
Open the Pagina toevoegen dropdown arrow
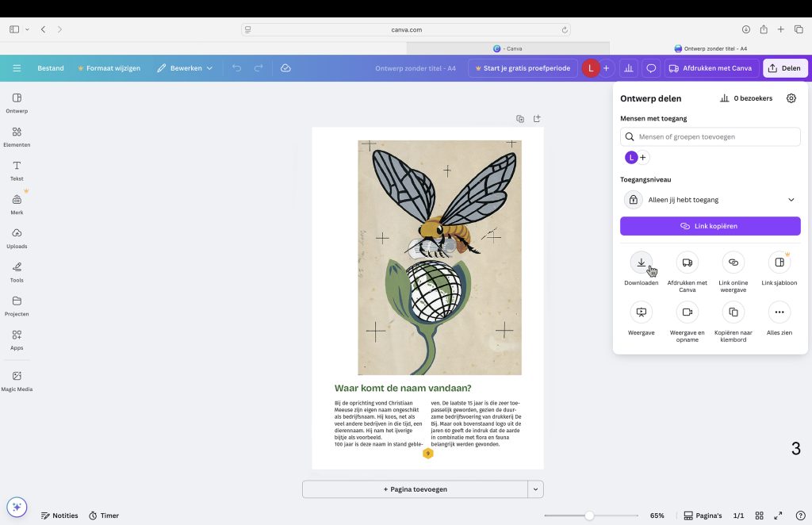[535, 489]
